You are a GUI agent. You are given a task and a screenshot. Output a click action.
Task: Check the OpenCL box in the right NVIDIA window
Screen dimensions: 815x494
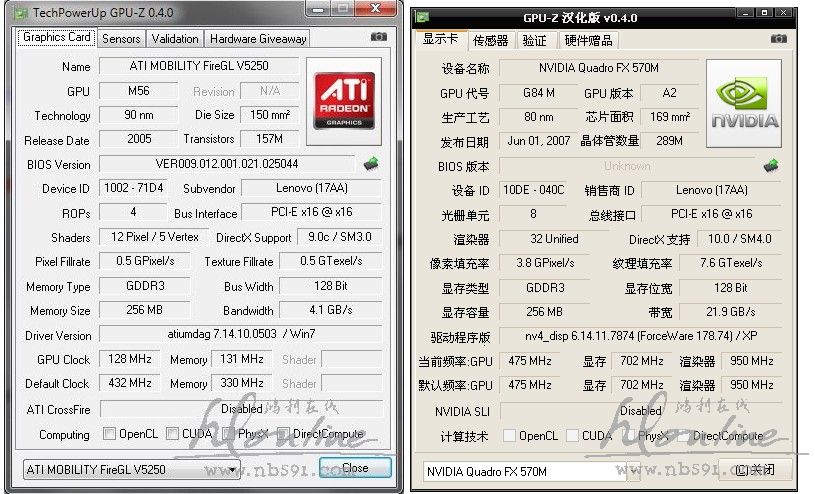pos(509,436)
